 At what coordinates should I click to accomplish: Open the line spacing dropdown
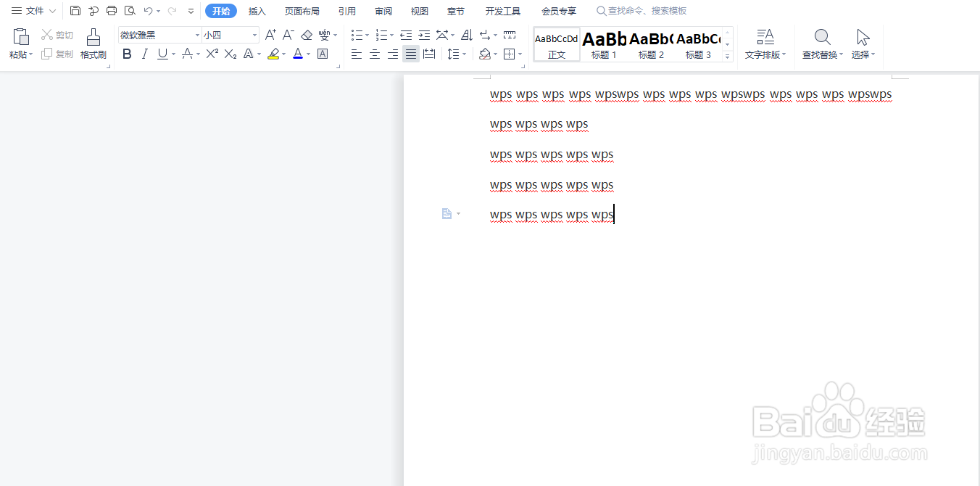point(466,54)
